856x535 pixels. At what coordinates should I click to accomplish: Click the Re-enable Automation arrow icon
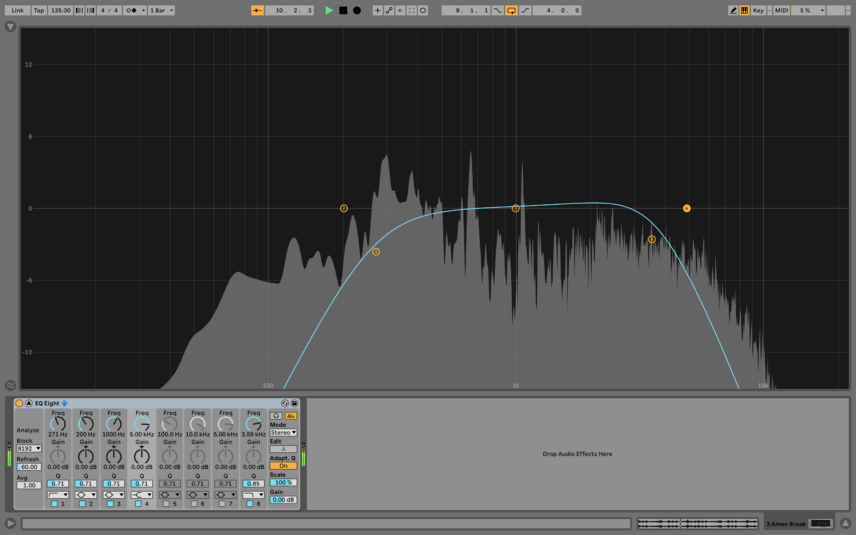click(x=400, y=10)
